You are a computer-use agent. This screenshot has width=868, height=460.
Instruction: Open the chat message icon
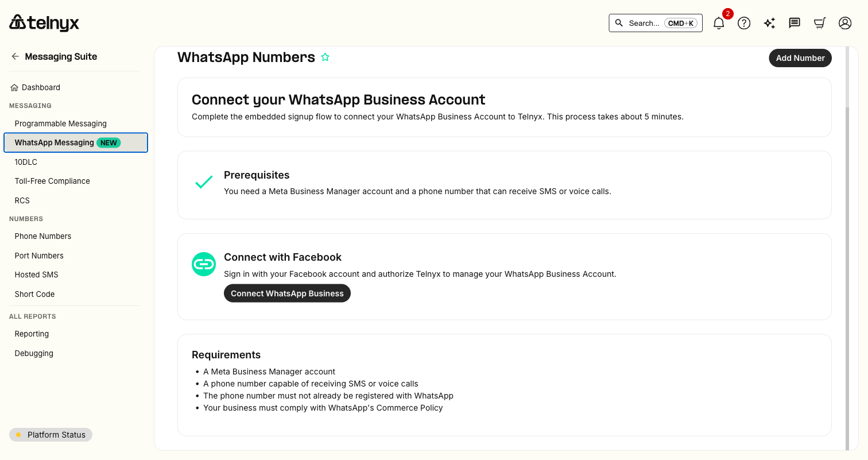[795, 23]
